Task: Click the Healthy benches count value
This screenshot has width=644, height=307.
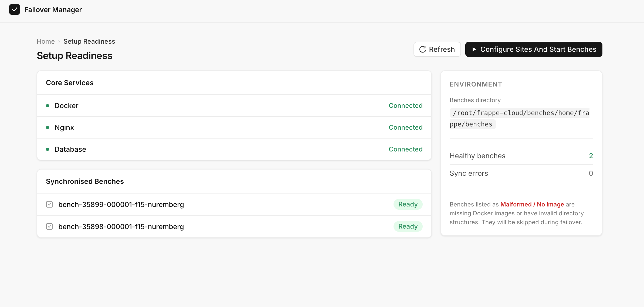Action: tap(591, 156)
